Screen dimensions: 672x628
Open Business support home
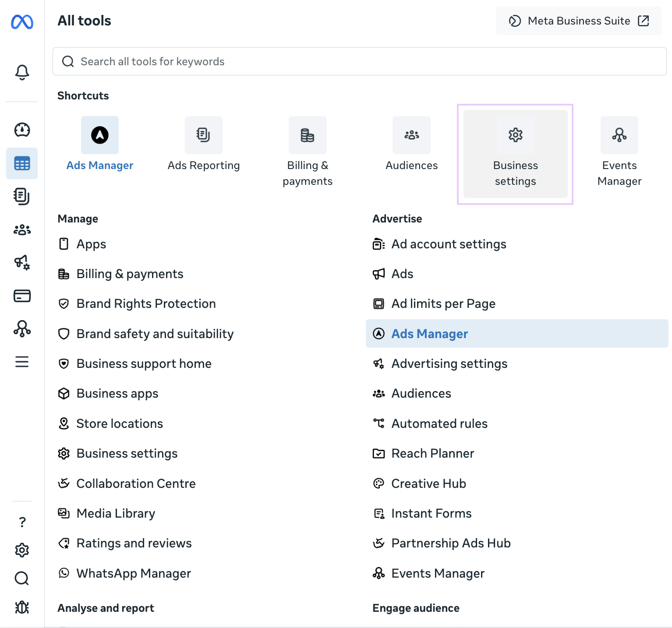click(135, 363)
